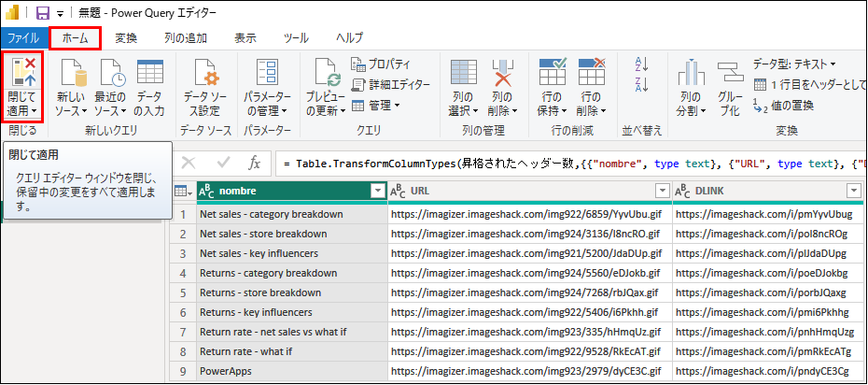Open the quick access toolbar dropdown arrow

pos(60,14)
